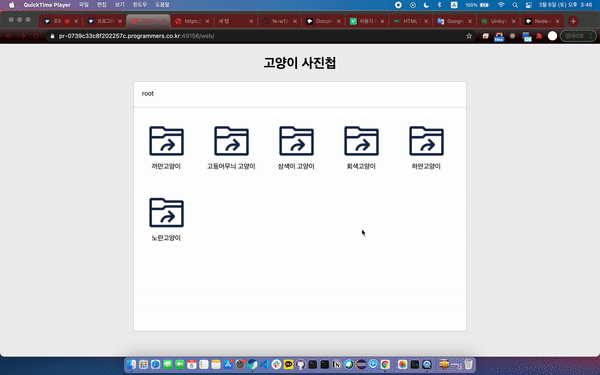Open the Apple menu
The image size is (600, 375).
(x=11, y=5)
